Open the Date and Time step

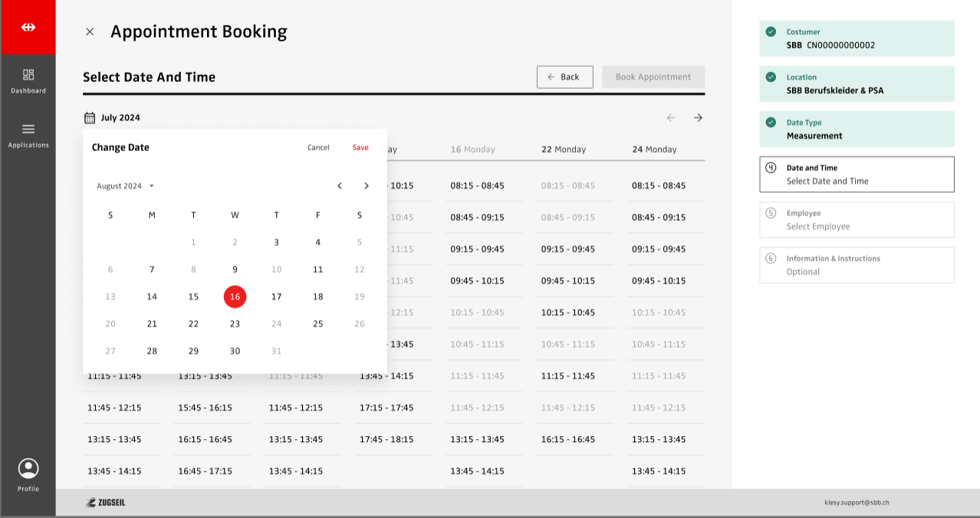click(857, 175)
